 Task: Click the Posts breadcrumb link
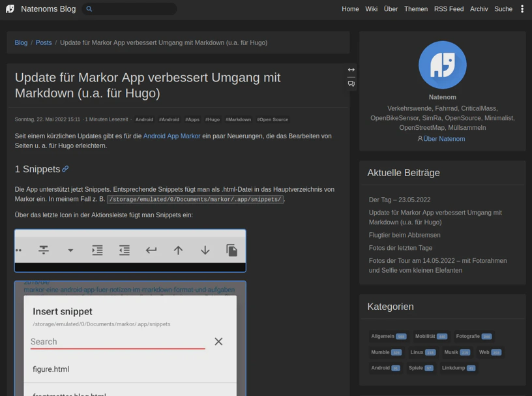pyautogui.click(x=44, y=42)
